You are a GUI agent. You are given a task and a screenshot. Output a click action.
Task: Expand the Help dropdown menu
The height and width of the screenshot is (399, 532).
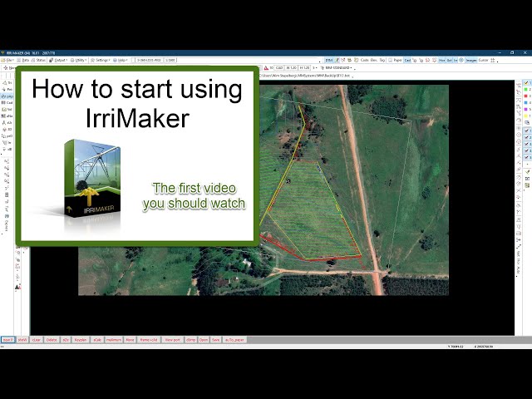(x=121, y=60)
